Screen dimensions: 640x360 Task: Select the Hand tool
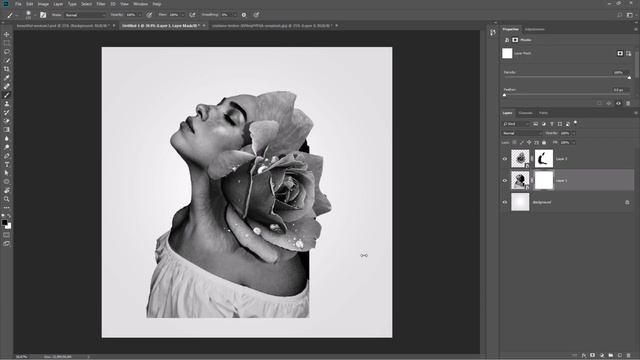(x=7, y=190)
